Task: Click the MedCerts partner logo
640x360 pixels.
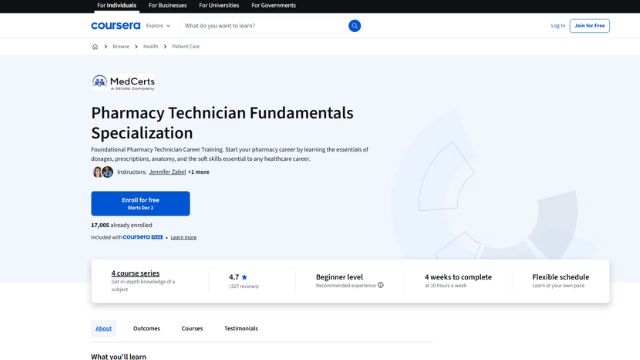Action: [124, 82]
